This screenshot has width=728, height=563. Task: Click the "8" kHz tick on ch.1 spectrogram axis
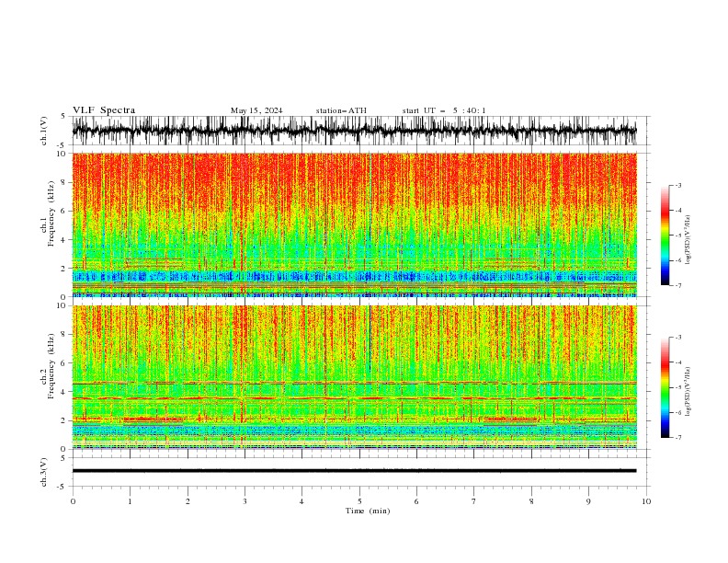[x=64, y=182]
